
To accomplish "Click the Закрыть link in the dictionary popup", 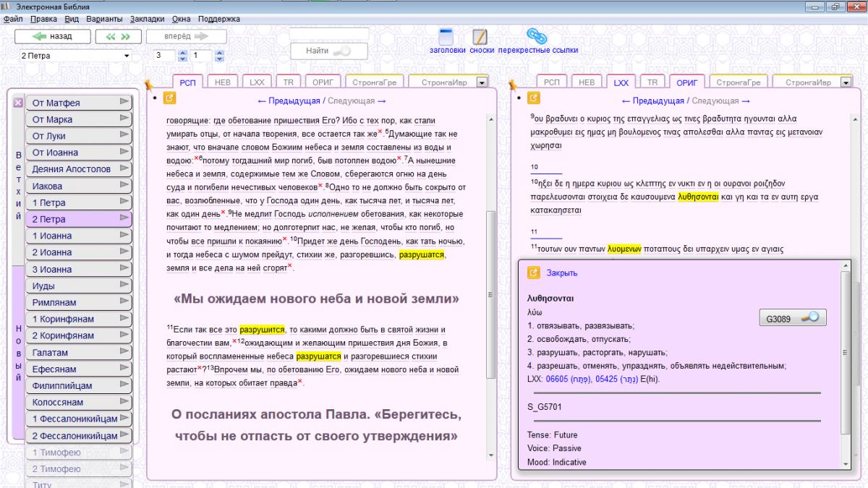I will [562, 273].
